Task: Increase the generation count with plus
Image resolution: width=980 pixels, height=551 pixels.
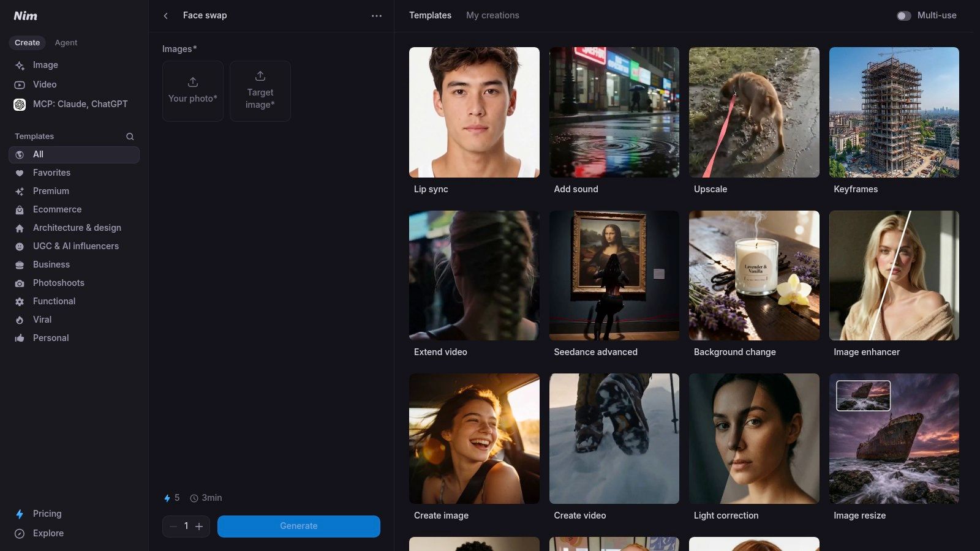Action: [x=199, y=527]
